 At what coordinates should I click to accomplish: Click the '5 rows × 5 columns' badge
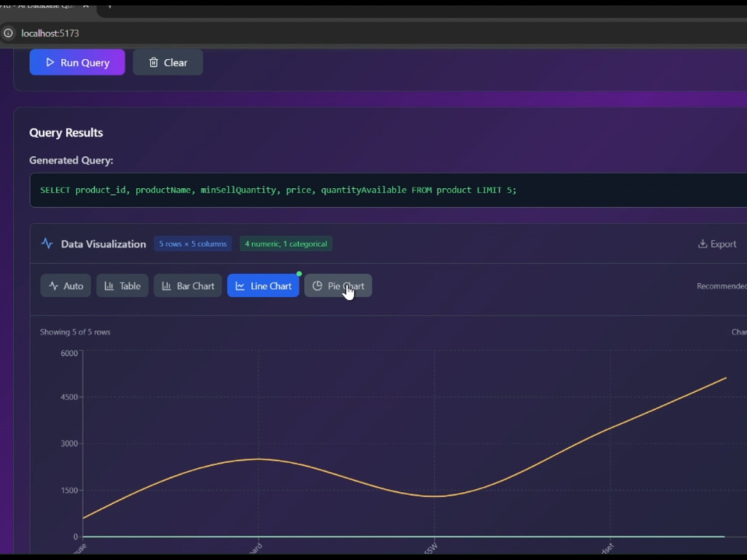point(193,244)
